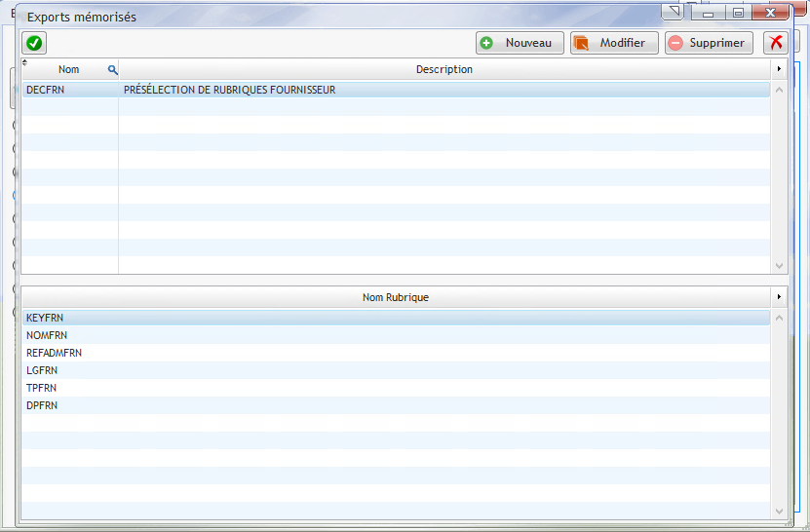Sort by the Description column header
Image resolution: width=810 pixels, height=532 pixels.
pyautogui.click(x=444, y=70)
